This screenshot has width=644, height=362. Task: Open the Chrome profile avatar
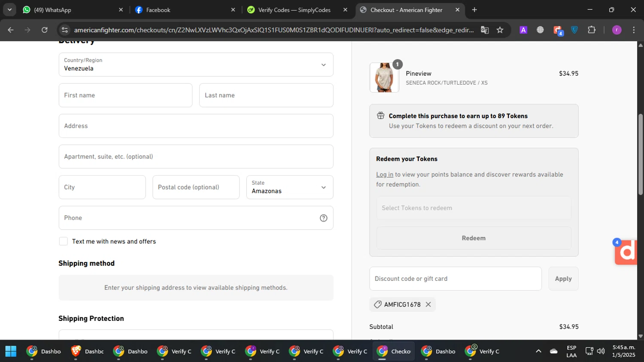[617, 30]
